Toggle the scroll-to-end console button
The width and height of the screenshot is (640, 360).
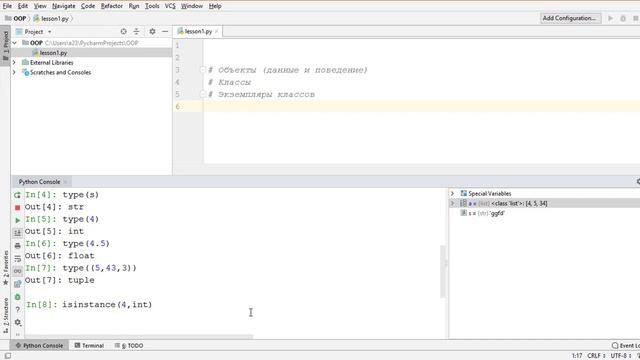pyautogui.click(x=17, y=233)
